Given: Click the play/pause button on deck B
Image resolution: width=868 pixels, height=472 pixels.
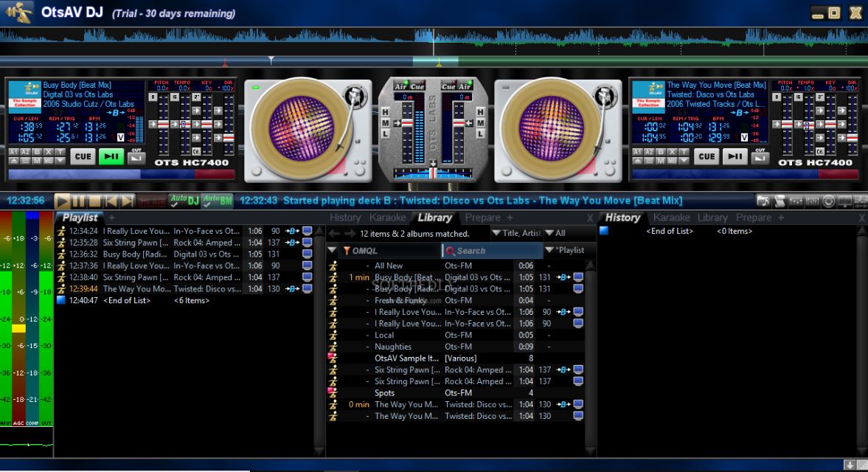Looking at the screenshot, I should (735, 156).
